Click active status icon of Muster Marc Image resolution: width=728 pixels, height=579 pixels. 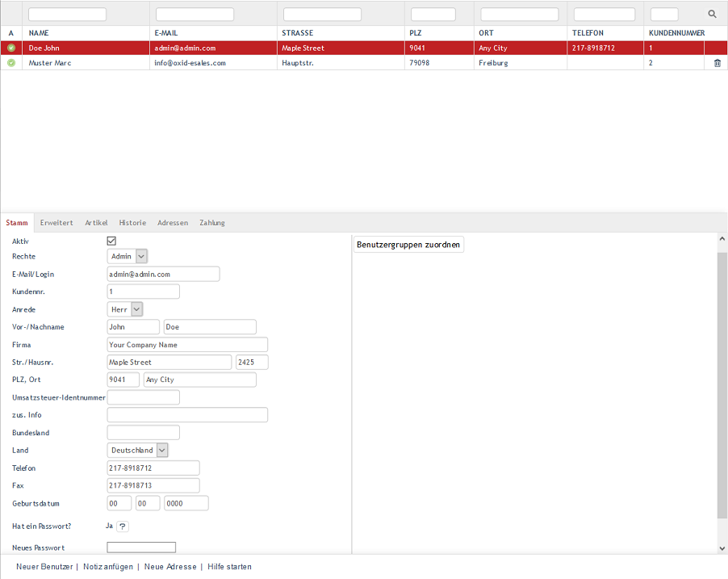tap(11, 63)
